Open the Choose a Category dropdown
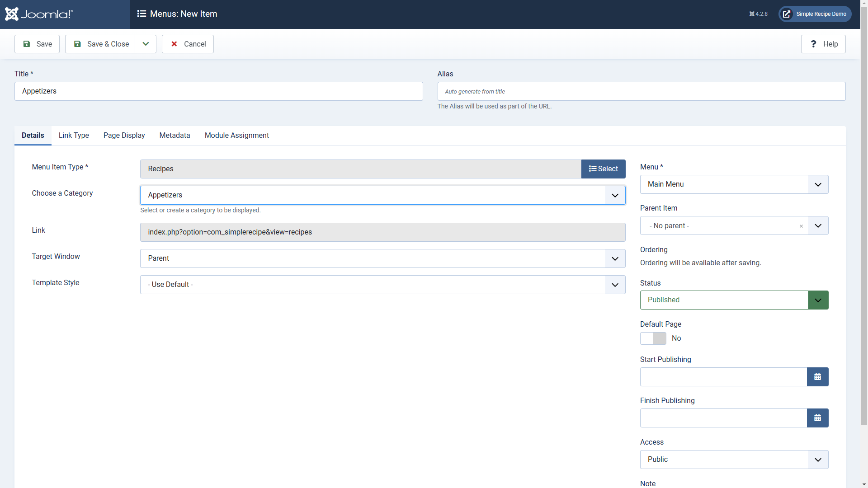Viewport: 868px width, 488px height. [382, 195]
